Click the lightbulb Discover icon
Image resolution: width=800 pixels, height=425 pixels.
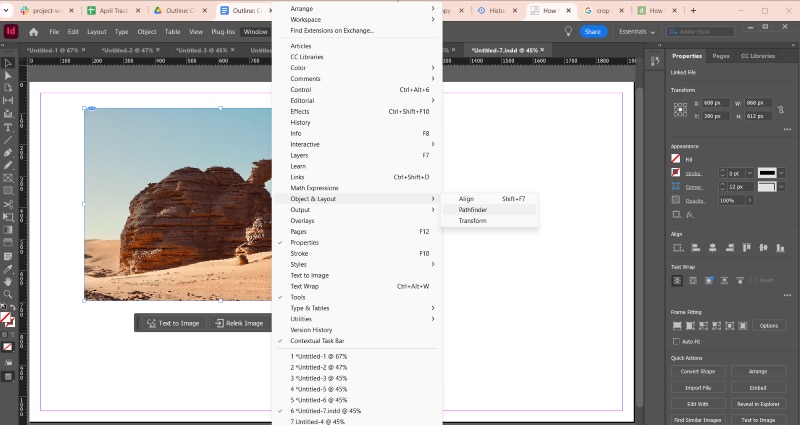pyautogui.click(x=568, y=32)
